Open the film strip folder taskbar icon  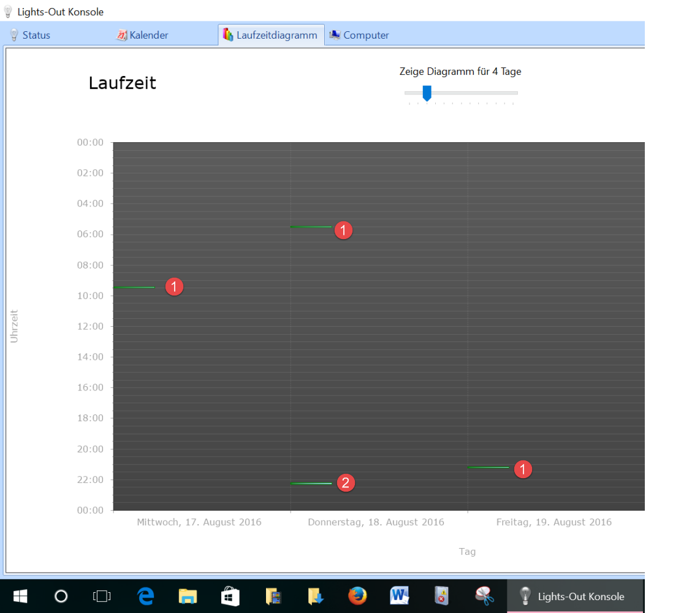pyautogui.click(x=273, y=596)
